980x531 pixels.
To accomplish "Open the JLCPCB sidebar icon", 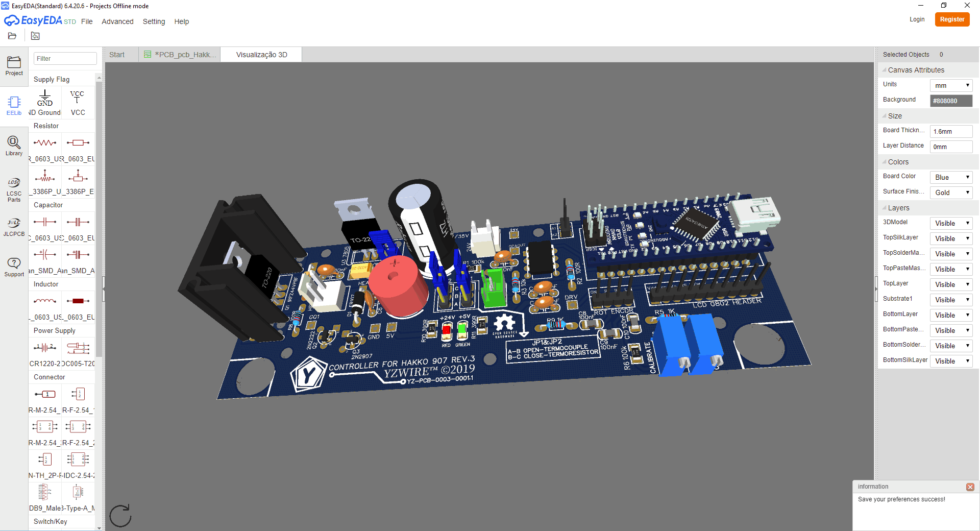I will click(x=14, y=227).
